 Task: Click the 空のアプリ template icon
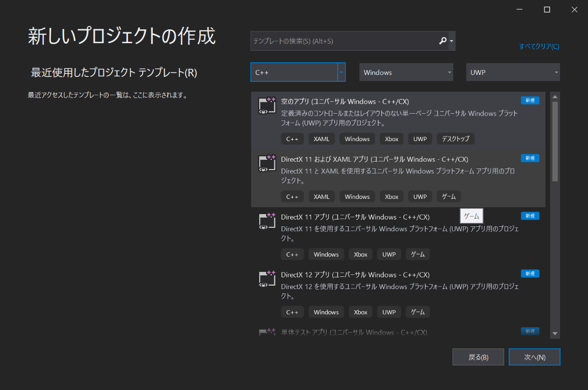268,106
